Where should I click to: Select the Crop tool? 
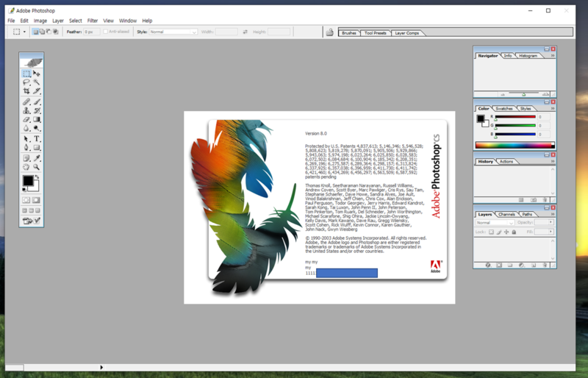pos(26,91)
